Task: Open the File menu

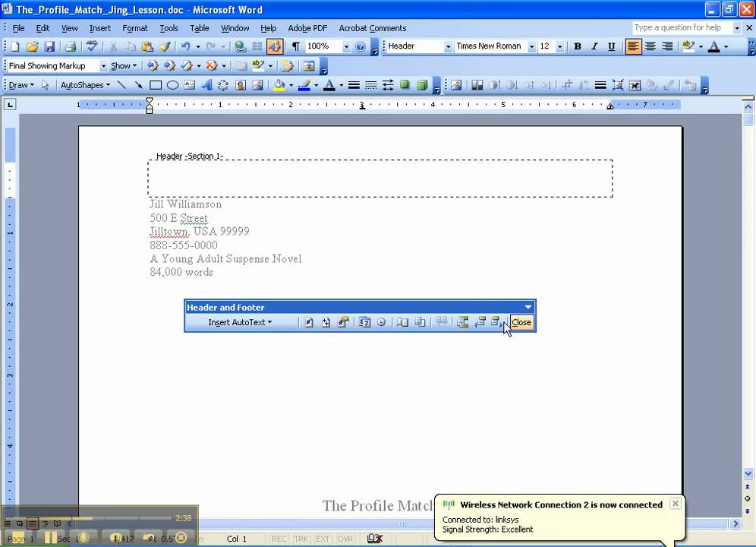Action: [18, 28]
